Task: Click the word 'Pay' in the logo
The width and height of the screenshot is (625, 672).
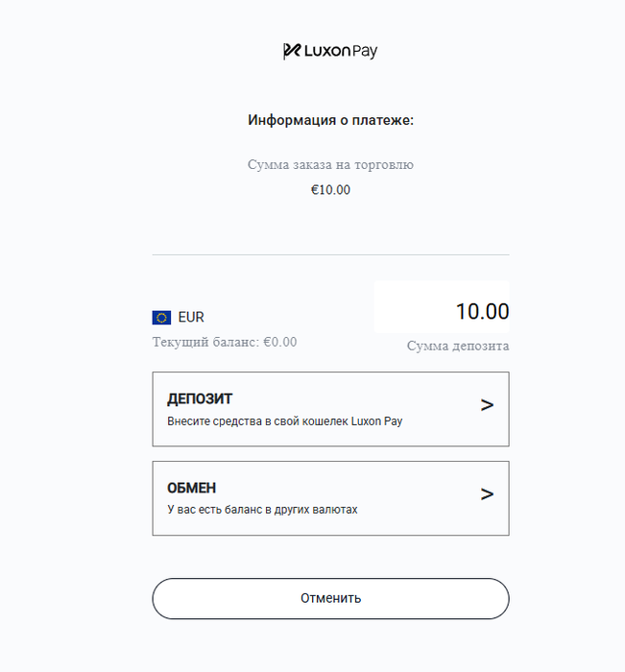Action: (x=365, y=52)
